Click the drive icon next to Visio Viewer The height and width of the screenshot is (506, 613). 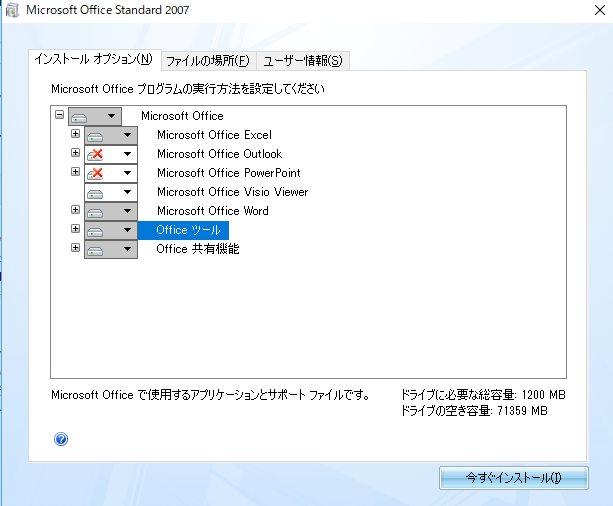click(96, 192)
